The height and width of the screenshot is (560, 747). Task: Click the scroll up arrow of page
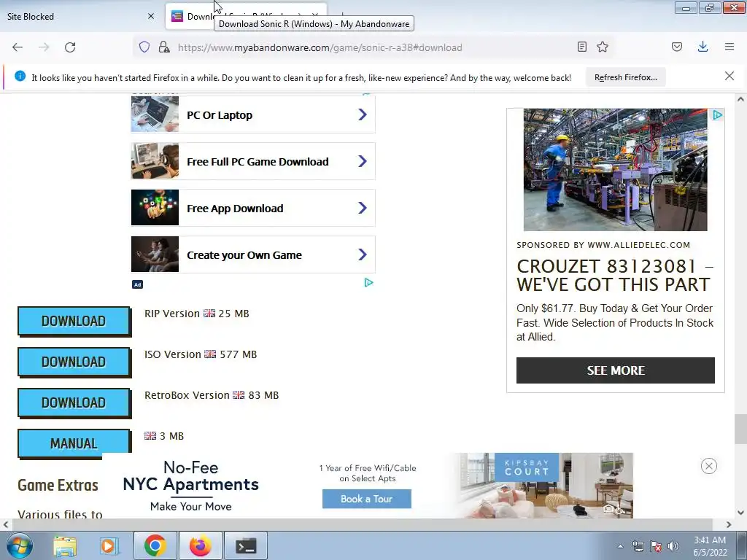(x=740, y=99)
